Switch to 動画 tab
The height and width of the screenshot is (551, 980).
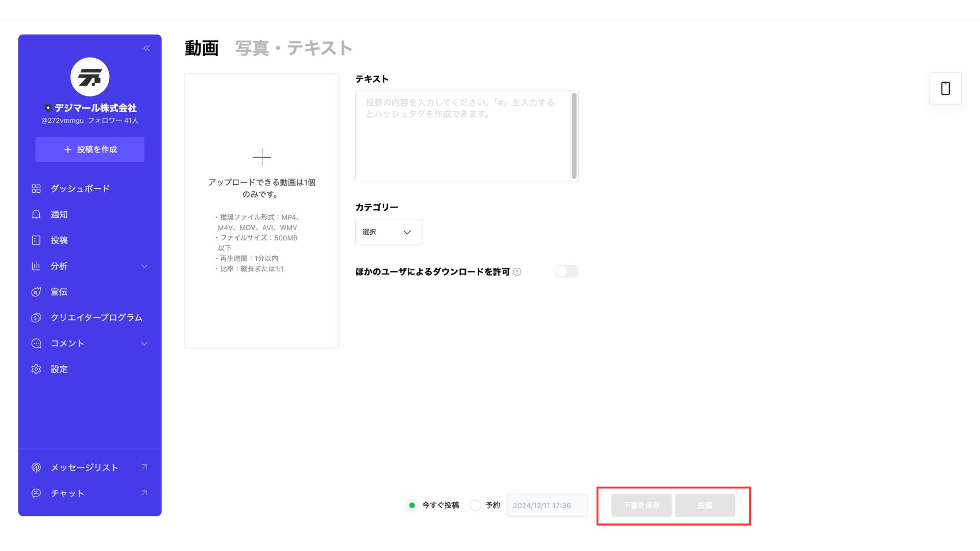202,48
